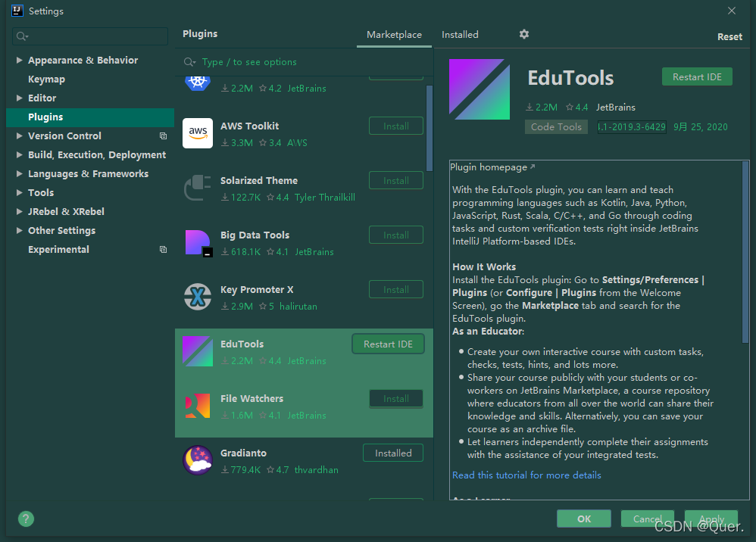Expand Other Settings node
The width and height of the screenshot is (756, 542).
point(19,230)
